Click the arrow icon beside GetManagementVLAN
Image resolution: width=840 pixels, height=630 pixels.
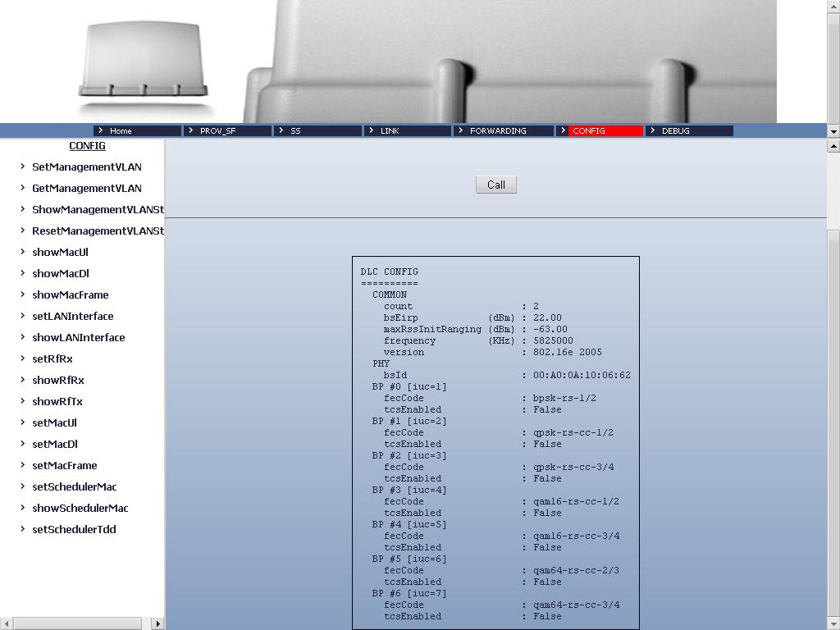coord(22,188)
